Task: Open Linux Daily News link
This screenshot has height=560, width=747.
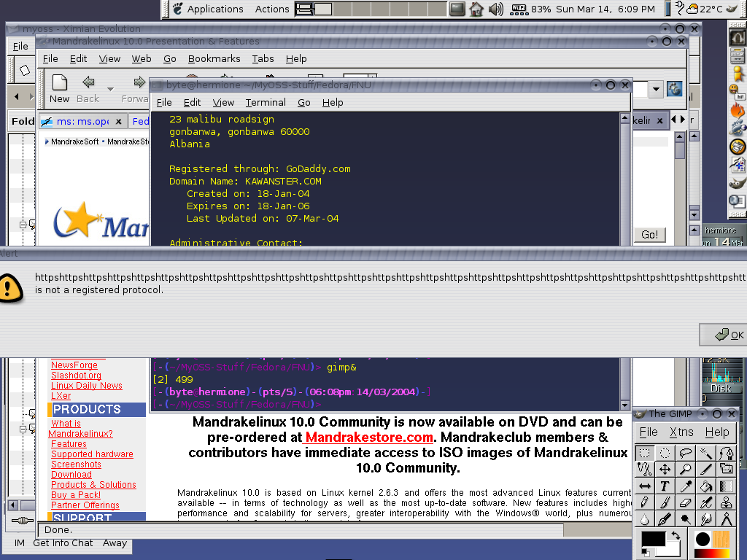Action: [87, 385]
